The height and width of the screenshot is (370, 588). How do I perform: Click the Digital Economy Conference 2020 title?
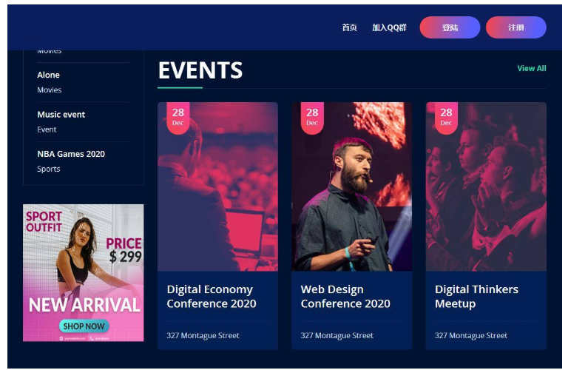pos(212,297)
